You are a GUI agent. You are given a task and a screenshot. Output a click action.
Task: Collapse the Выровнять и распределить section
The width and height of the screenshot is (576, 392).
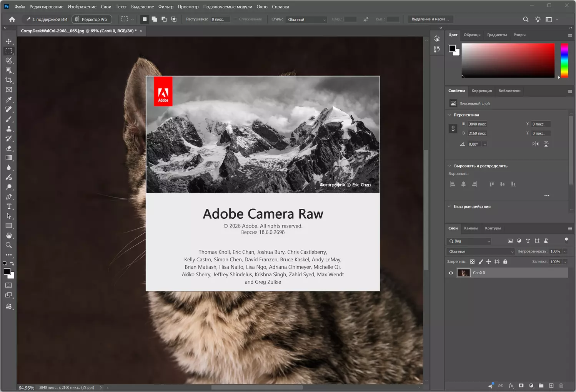[x=449, y=166]
